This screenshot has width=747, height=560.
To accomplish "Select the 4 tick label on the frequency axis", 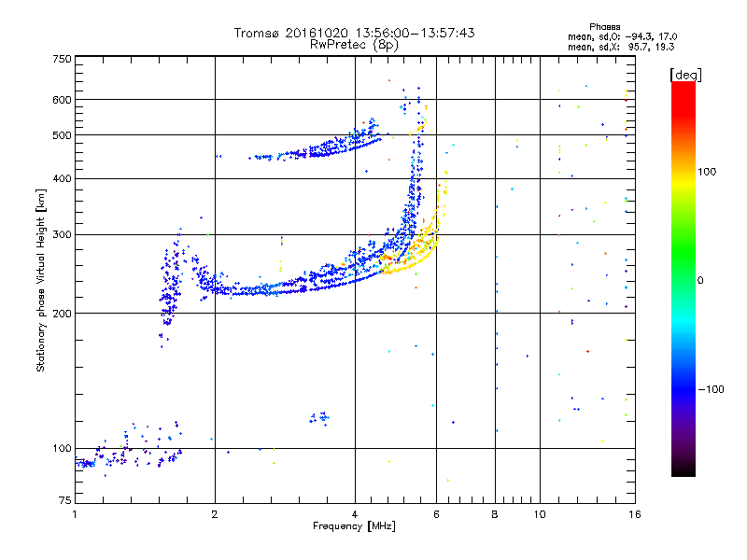I will point(355,515).
